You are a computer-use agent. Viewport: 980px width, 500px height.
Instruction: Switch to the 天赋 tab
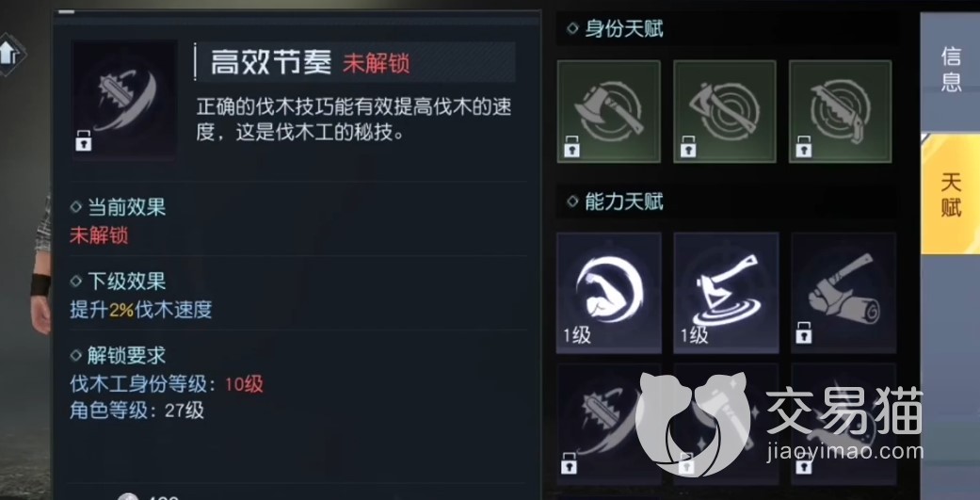951,194
